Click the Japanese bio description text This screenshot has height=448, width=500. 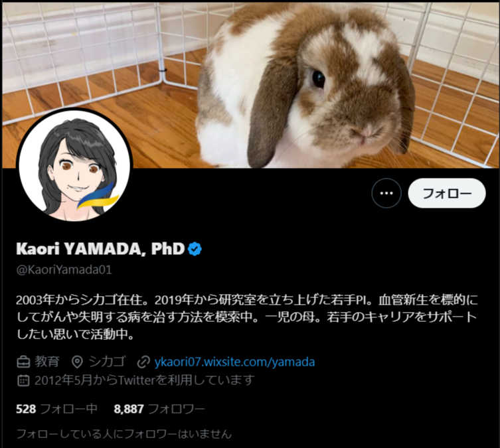(x=247, y=317)
